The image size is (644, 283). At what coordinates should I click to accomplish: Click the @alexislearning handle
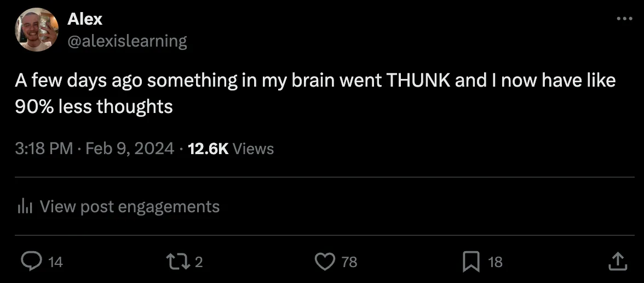tap(127, 41)
